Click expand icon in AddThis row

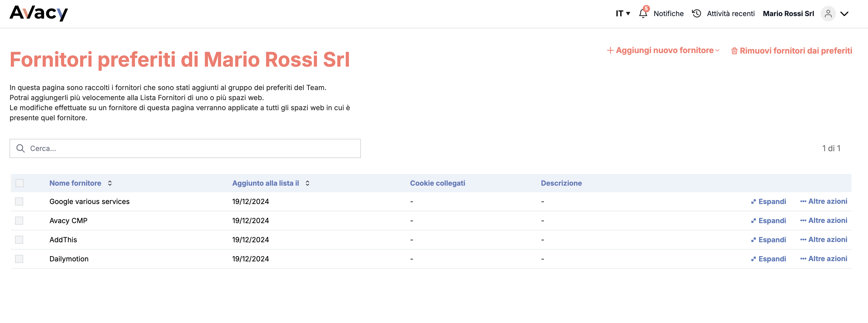(x=753, y=240)
